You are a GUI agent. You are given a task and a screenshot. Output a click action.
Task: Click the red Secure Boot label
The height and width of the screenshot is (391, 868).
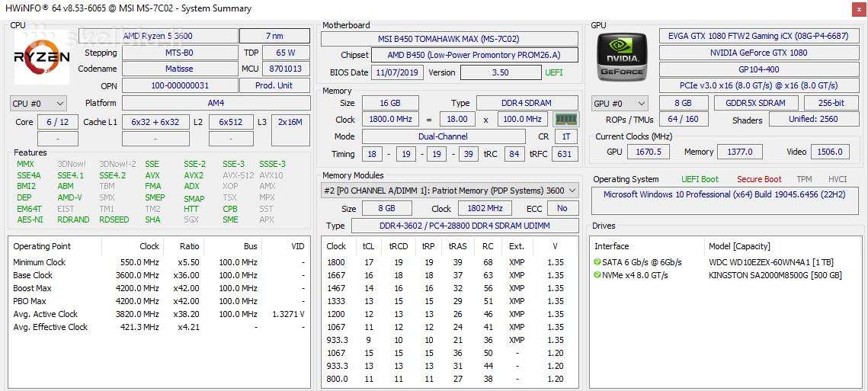point(759,179)
